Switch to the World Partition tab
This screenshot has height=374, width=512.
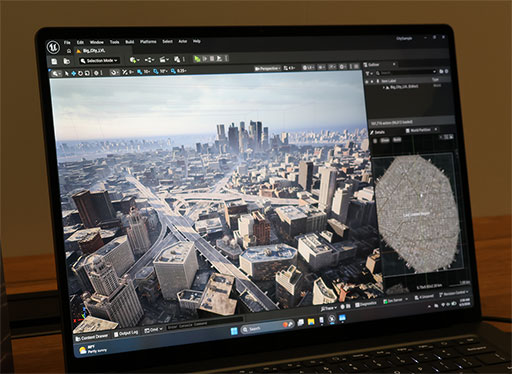[418, 130]
